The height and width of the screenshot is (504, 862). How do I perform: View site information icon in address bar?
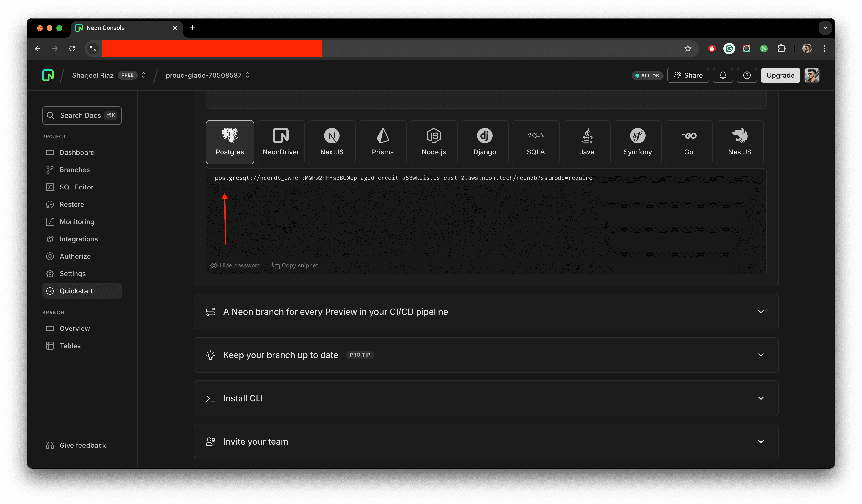click(x=93, y=49)
